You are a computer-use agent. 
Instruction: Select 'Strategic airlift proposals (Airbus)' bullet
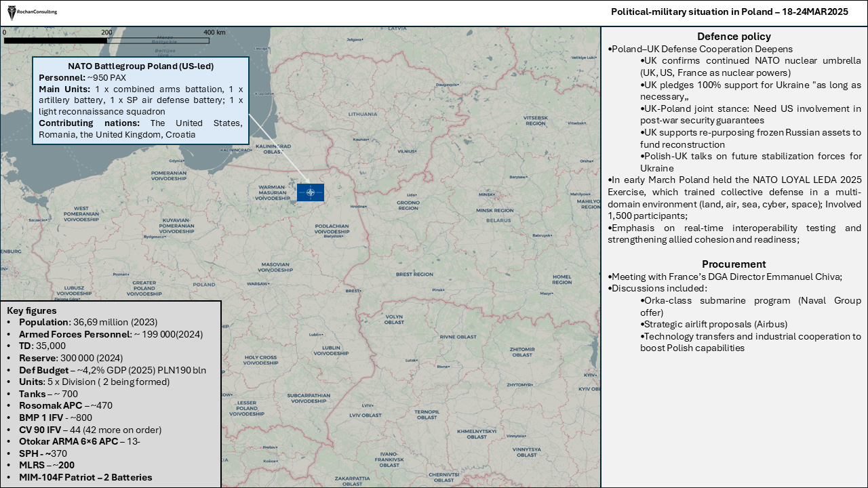click(x=714, y=324)
